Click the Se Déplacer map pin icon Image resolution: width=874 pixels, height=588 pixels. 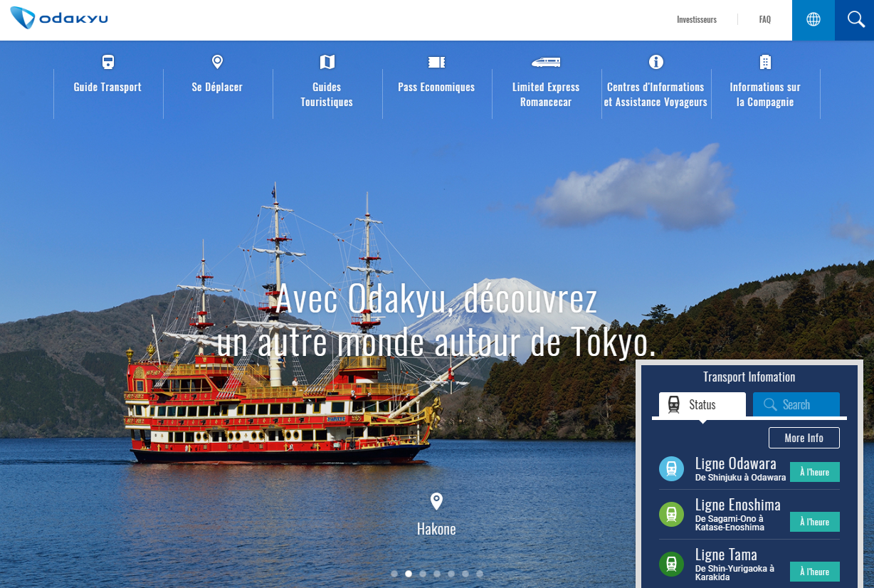coord(217,62)
